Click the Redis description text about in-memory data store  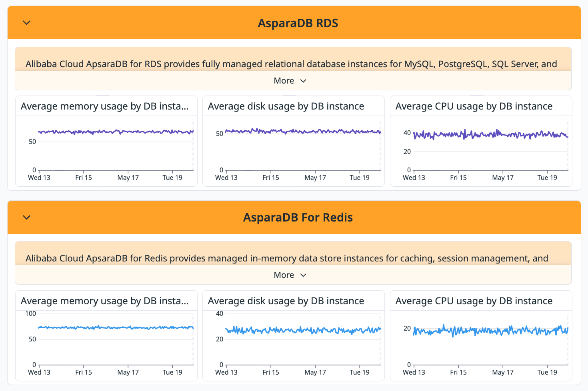click(287, 258)
